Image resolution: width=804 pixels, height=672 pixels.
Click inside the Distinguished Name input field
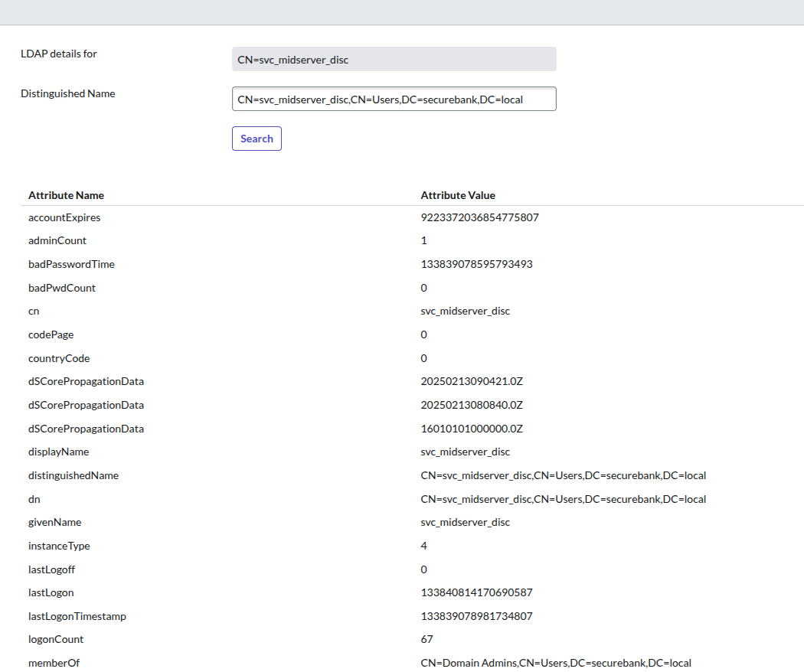click(394, 99)
